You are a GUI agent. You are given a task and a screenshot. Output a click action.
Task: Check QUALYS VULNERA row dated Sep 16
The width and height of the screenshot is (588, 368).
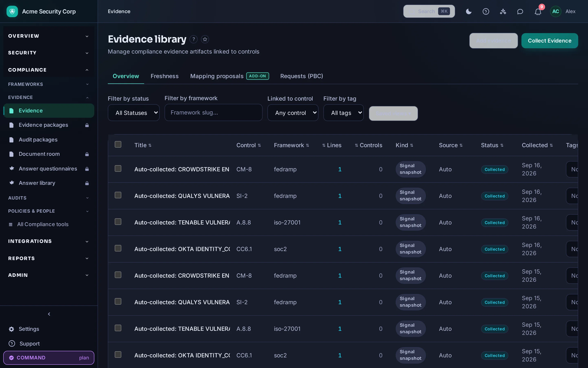(118, 195)
